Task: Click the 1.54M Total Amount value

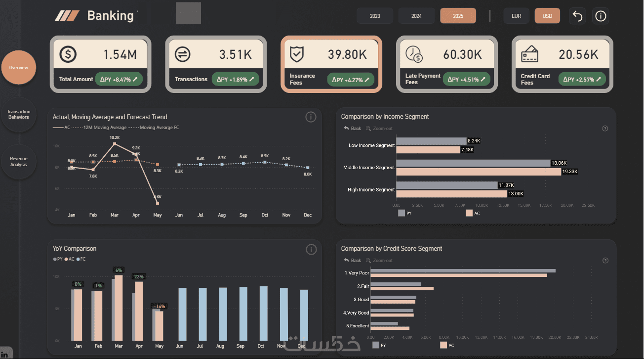Action: [120, 54]
